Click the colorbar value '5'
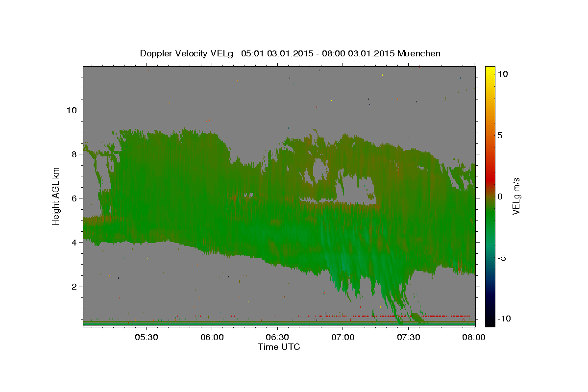This screenshot has width=588, height=392. point(500,135)
